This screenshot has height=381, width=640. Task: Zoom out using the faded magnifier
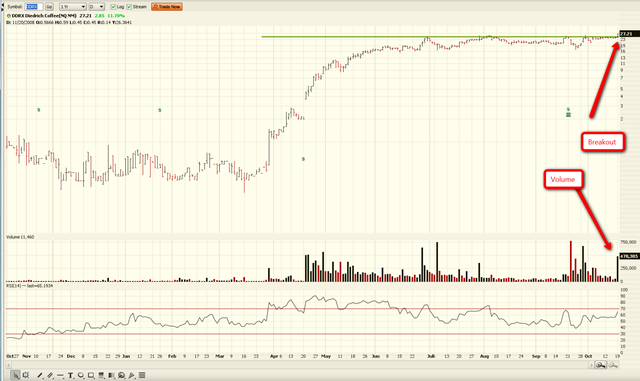tap(613, 365)
